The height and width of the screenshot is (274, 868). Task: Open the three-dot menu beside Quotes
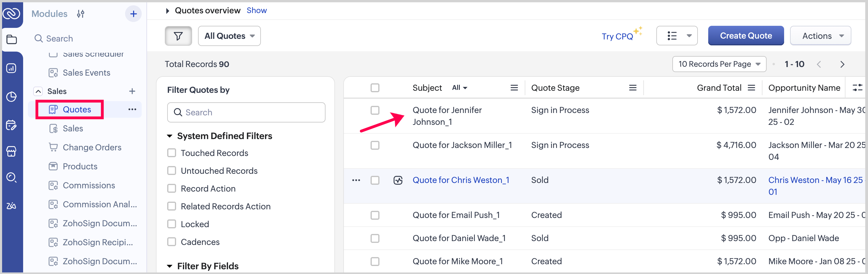132,109
